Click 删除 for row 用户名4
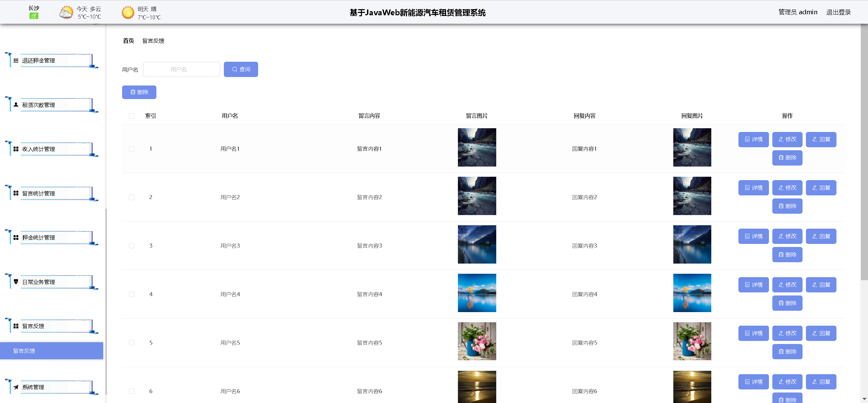This screenshot has height=403, width=868. [x=787, y=303]
